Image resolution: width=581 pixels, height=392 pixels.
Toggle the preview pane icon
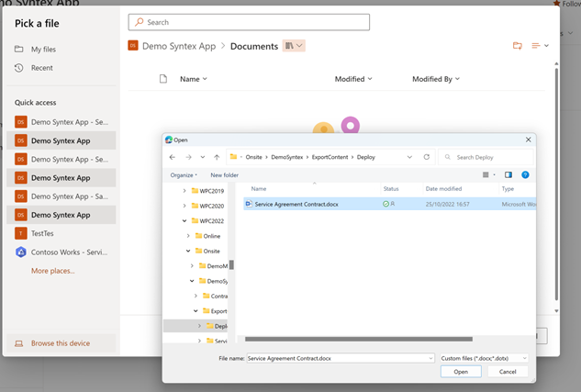[x=508, y=174]
